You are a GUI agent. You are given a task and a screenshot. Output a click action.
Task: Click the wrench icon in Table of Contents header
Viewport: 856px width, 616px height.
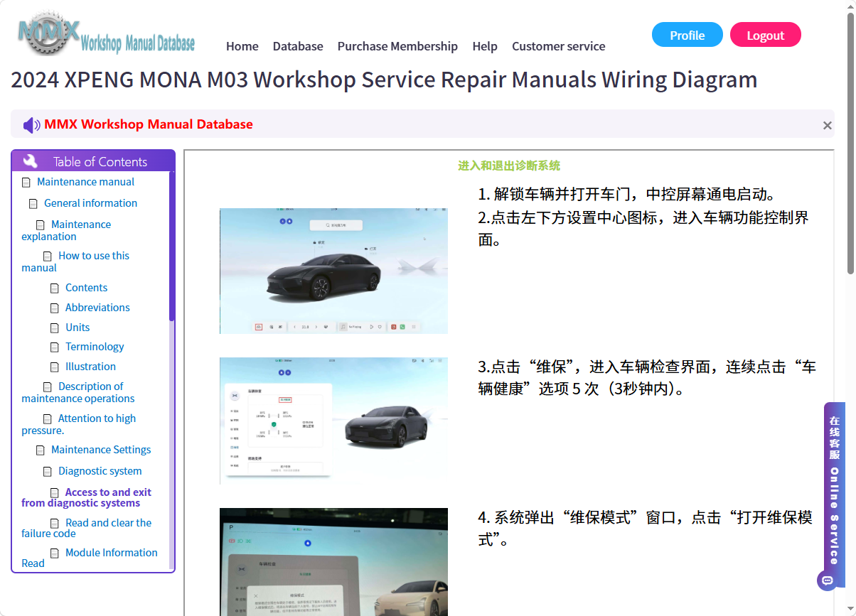coord(31,161)
